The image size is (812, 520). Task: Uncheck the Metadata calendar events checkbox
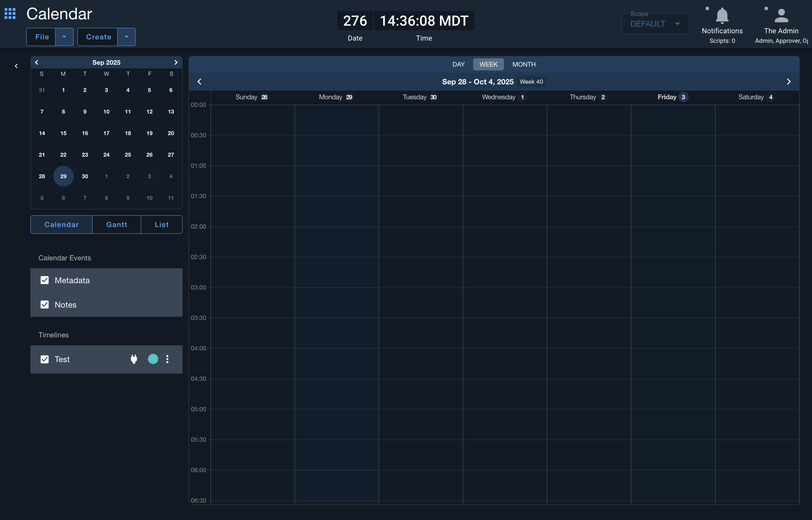[x=45, y=280]
